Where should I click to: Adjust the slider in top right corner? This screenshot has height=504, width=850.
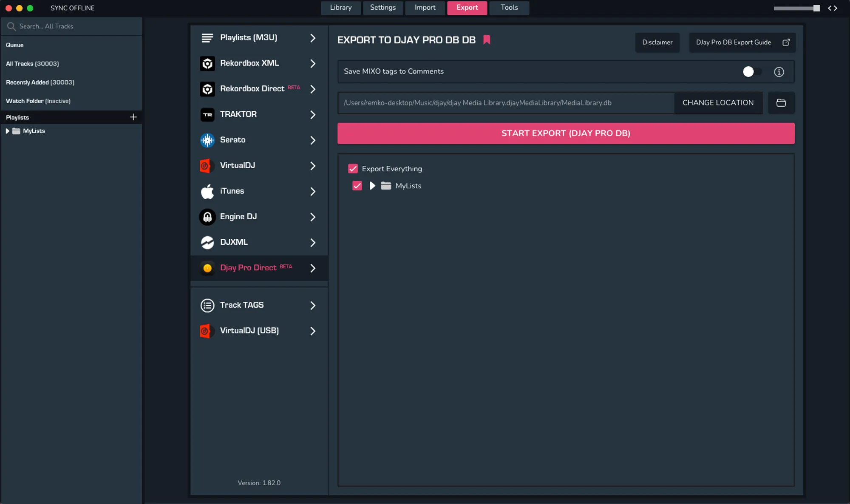click(x=816, y=8)
